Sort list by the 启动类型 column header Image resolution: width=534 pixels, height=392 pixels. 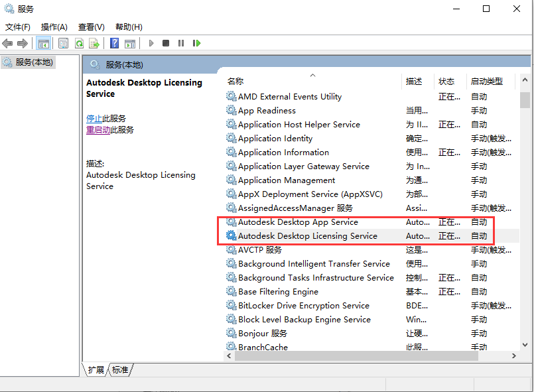coord(486,82)
